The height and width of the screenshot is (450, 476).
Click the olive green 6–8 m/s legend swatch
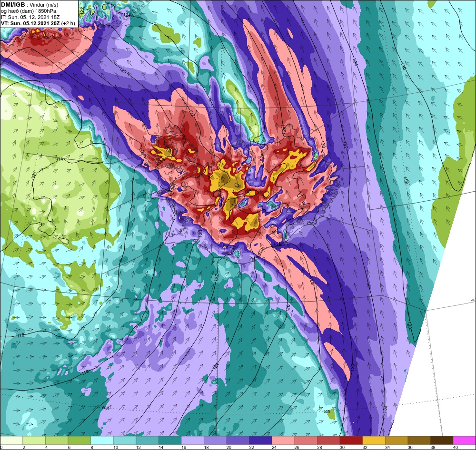[x=79, y=440]
